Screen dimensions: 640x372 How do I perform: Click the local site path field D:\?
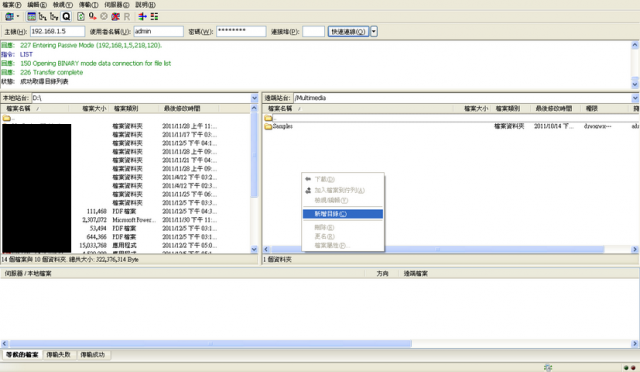[141, 98]
